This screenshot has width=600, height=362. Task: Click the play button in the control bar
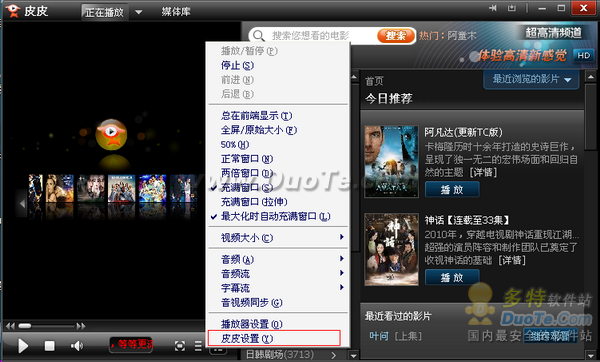coord(23,346)
